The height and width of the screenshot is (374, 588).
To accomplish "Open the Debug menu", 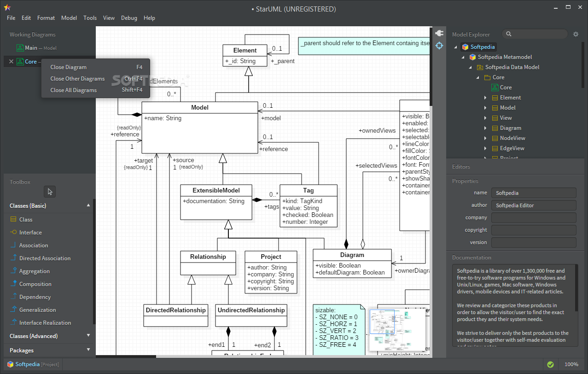I will point(129,18).
